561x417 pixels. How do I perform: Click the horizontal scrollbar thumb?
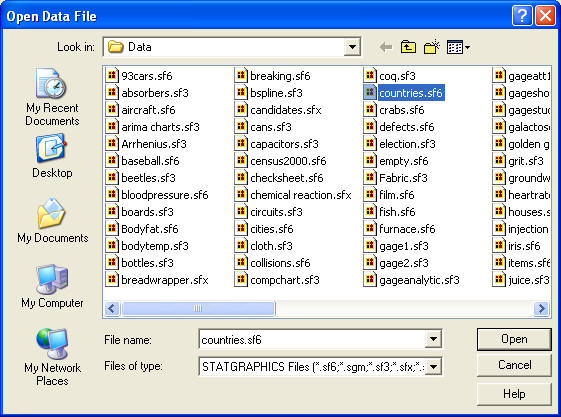(198, 308)
